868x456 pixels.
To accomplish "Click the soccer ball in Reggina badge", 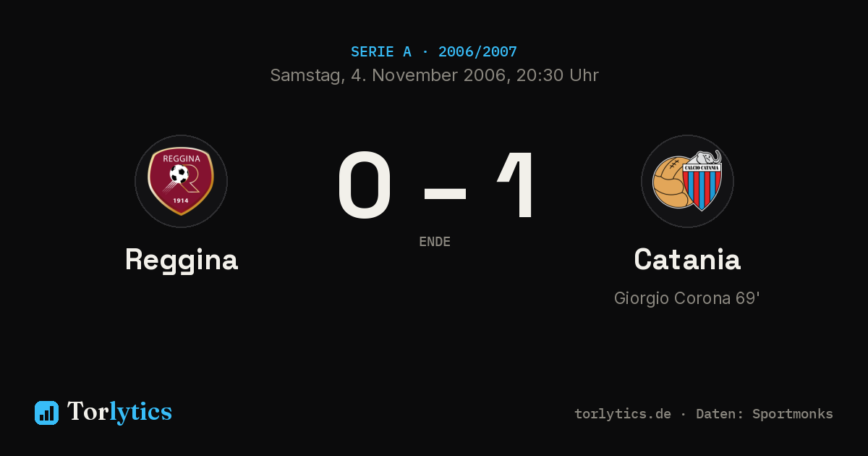I will [x=179, y=174].
